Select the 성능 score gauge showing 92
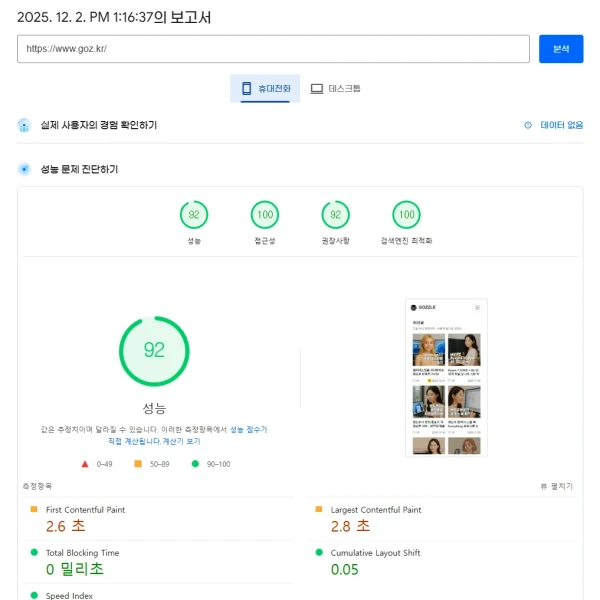This screenshot has height=600, width=600. 194,215
